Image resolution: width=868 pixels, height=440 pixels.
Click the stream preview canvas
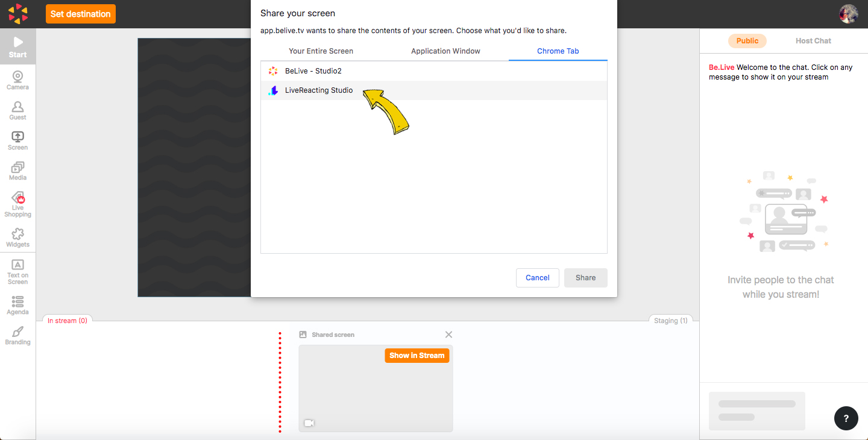tap(194, 168)
